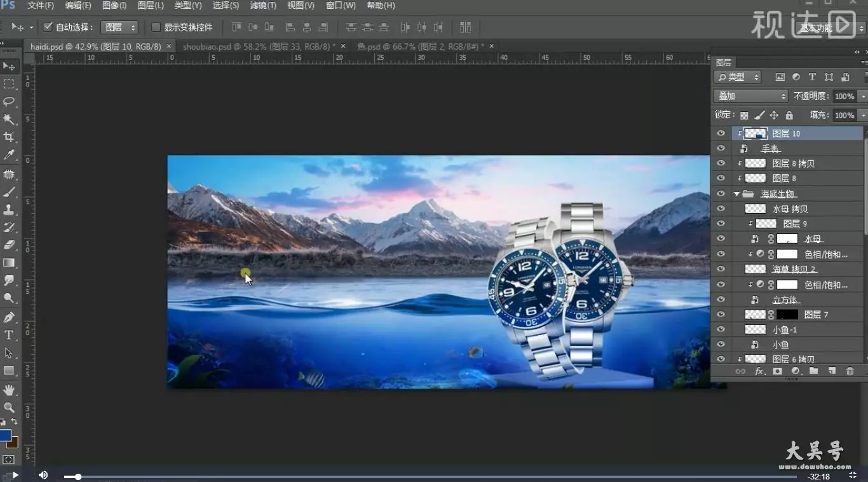This screenshot has height=482, width=868.
Task: Open the 叠加 blend mode dropdown
Action: (x=751, y=96)
